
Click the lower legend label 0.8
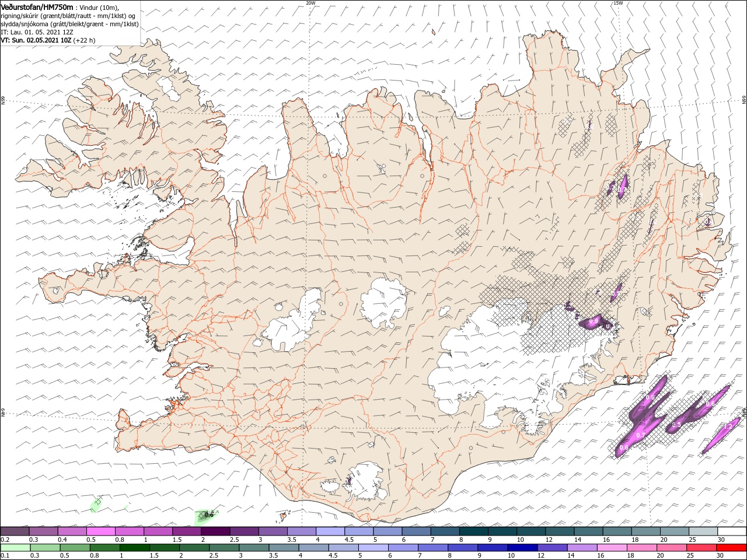tap(93, 556)
